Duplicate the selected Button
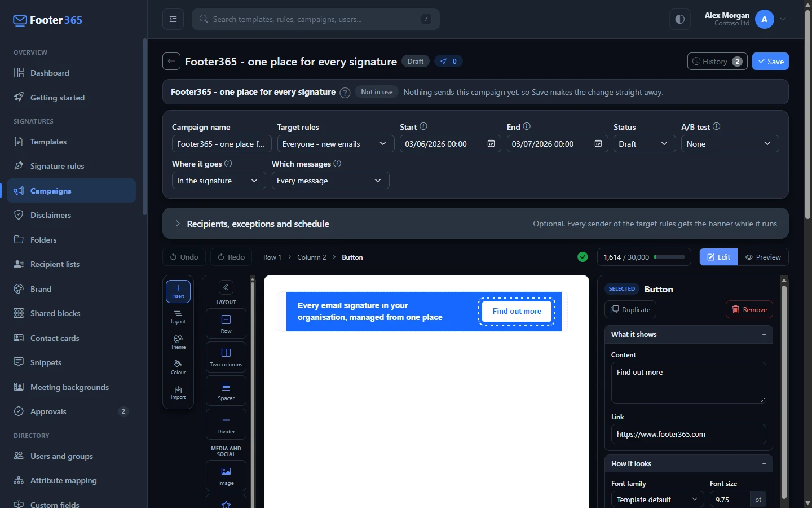This screenshot has width=812, height=508. pyautogui.click(x=630, y=309)
